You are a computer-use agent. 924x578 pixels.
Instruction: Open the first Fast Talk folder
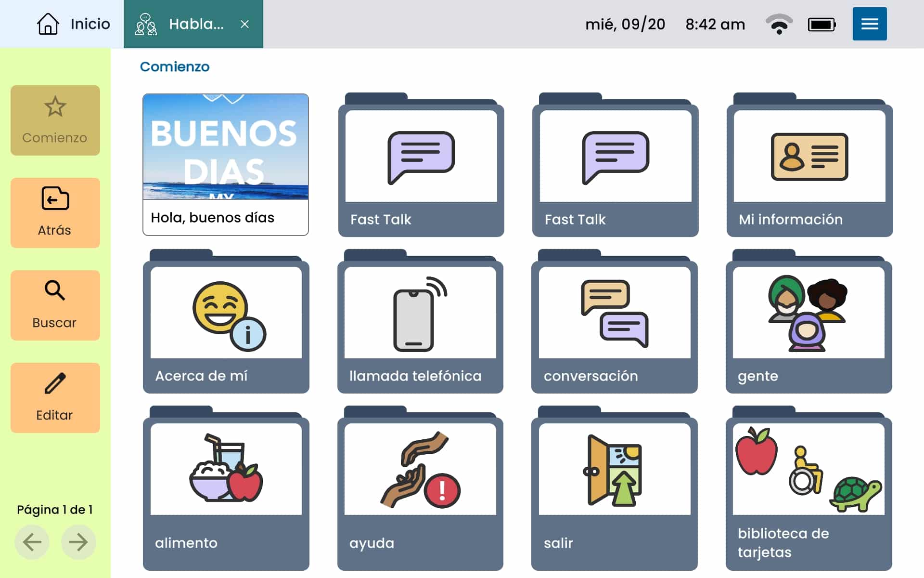pyautogui.click(x=421, y=166)
